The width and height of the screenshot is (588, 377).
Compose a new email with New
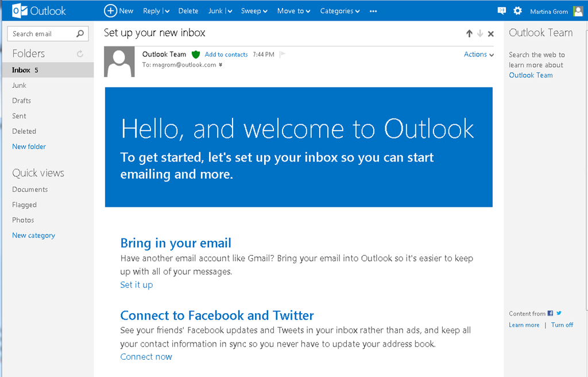[118, 11]
